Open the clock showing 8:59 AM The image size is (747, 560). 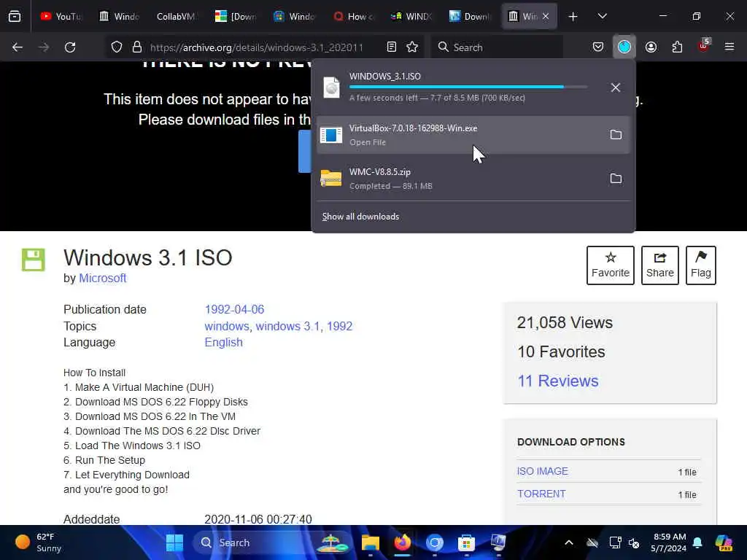[x=668, y=542]
